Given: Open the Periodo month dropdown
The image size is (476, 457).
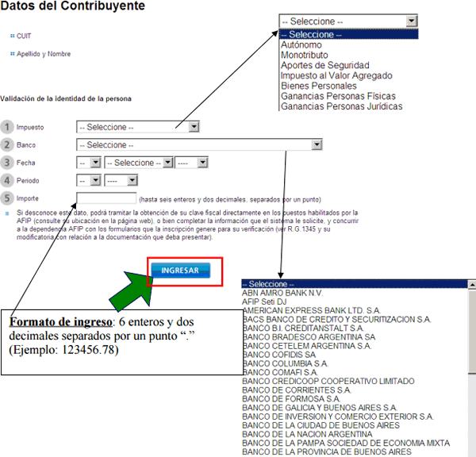Looking at the screenshot, I should point(89,181).
